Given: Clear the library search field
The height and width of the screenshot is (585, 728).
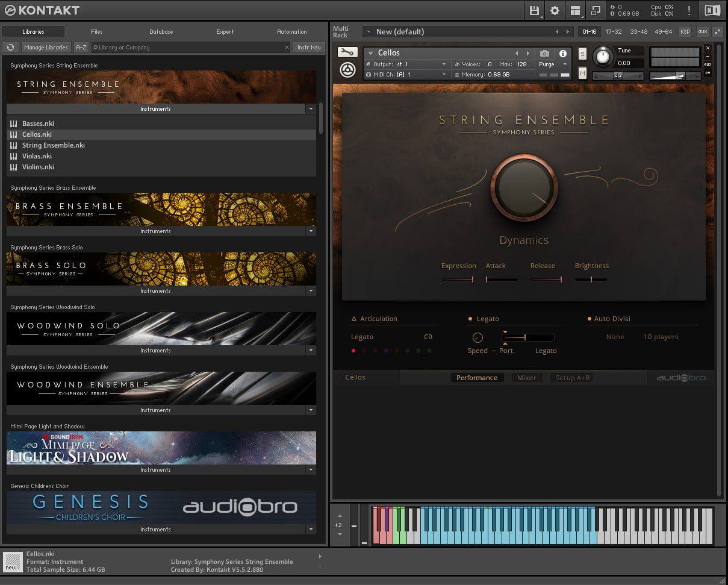Looking at the screenshot, I should coord(287,48).
